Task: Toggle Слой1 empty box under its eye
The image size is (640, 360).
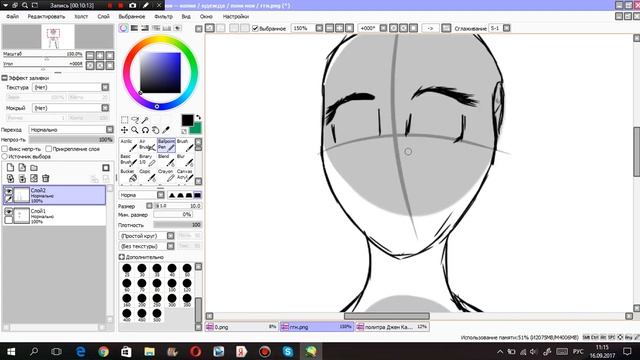Action: (x=9, y=220)
